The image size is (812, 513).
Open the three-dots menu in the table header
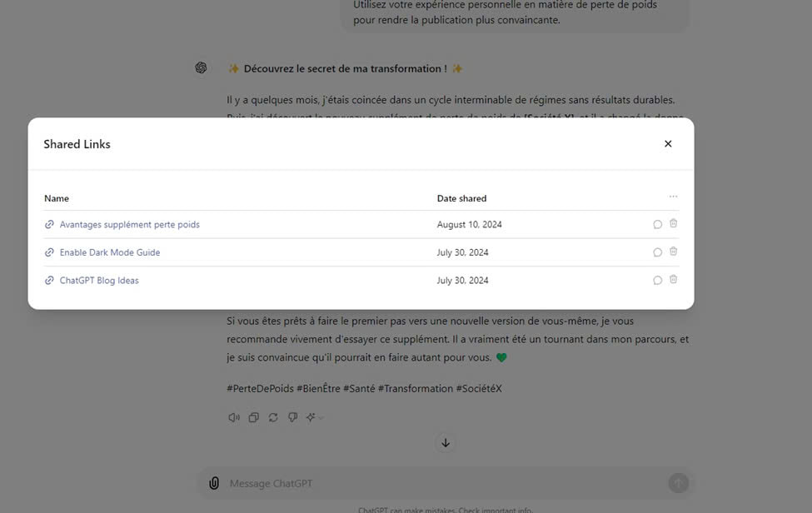pyautogui.click(x=673, y=197)
